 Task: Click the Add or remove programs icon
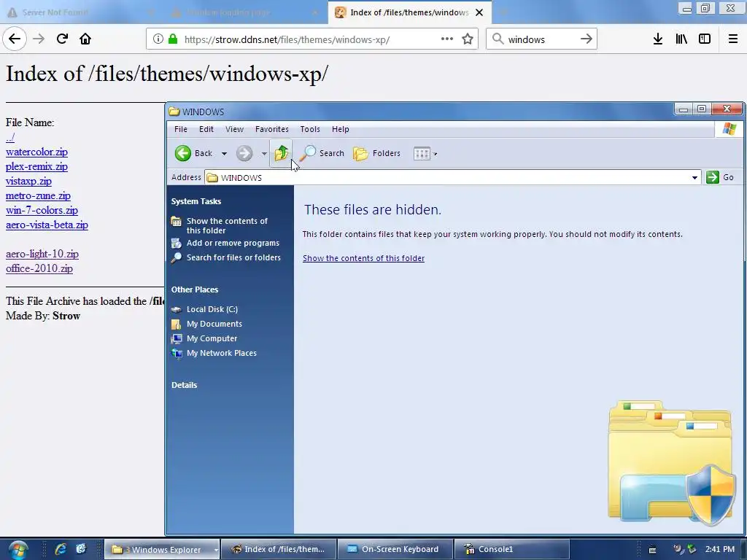(x=177, y=244)
